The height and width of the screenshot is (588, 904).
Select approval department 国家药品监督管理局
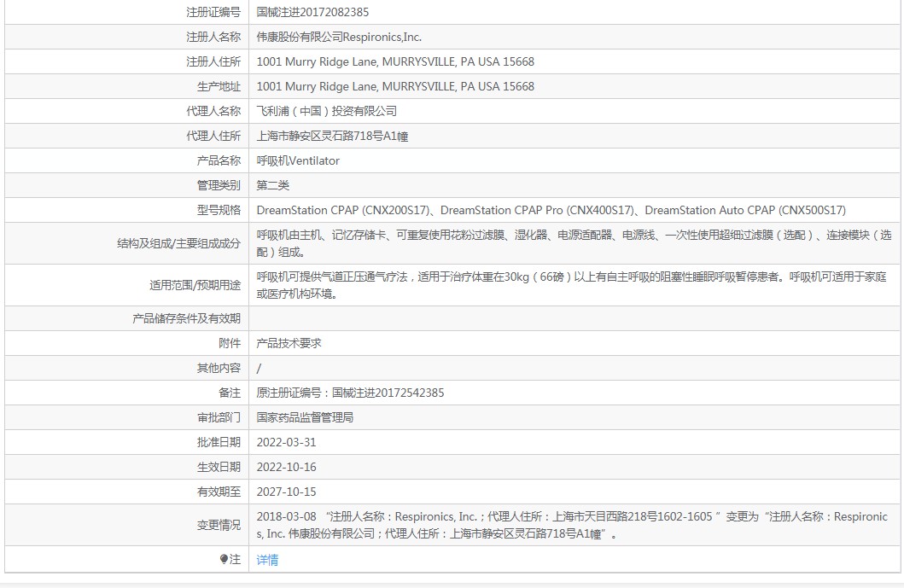305,417
